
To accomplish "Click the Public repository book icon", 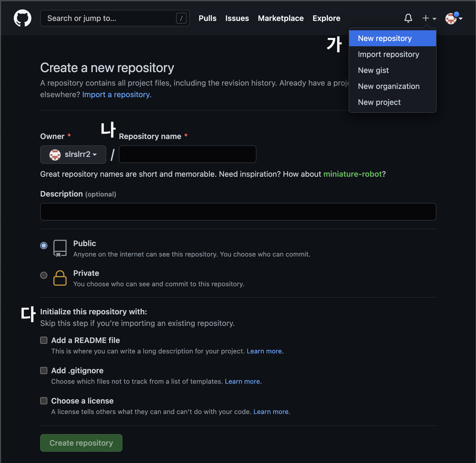I will [x=60, y=248].
